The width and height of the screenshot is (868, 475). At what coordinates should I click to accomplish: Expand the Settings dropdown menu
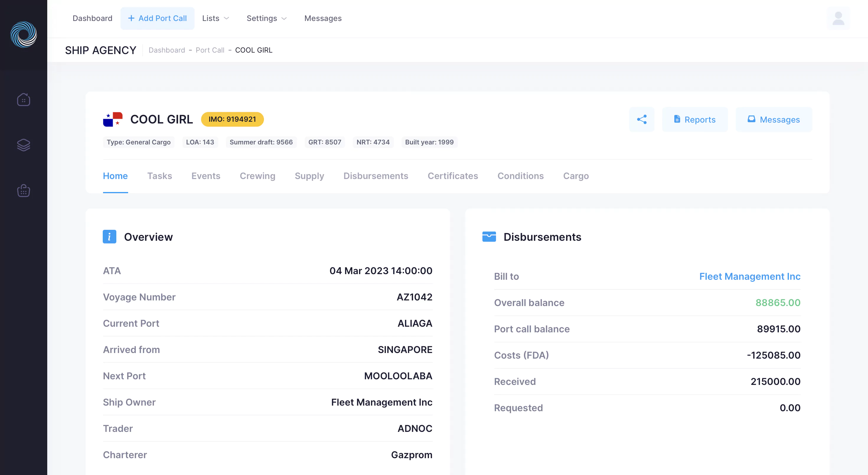267,18
